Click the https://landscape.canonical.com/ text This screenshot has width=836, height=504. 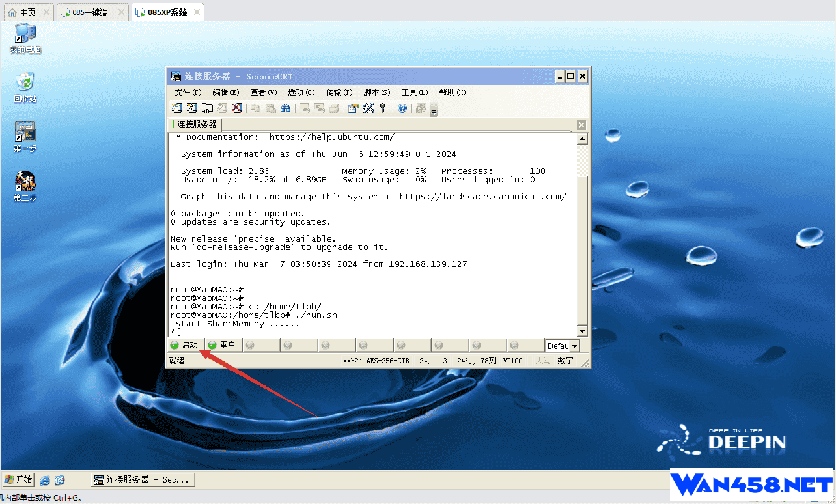click(x=483, y=197)
